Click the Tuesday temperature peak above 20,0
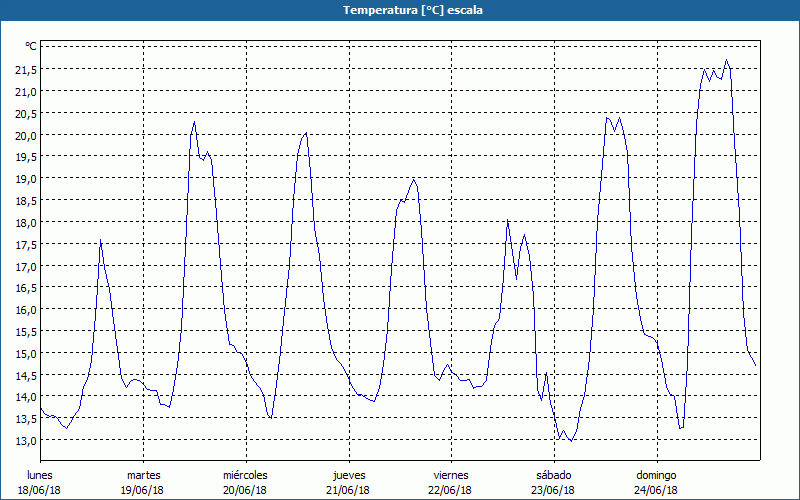 click(194, 122)
